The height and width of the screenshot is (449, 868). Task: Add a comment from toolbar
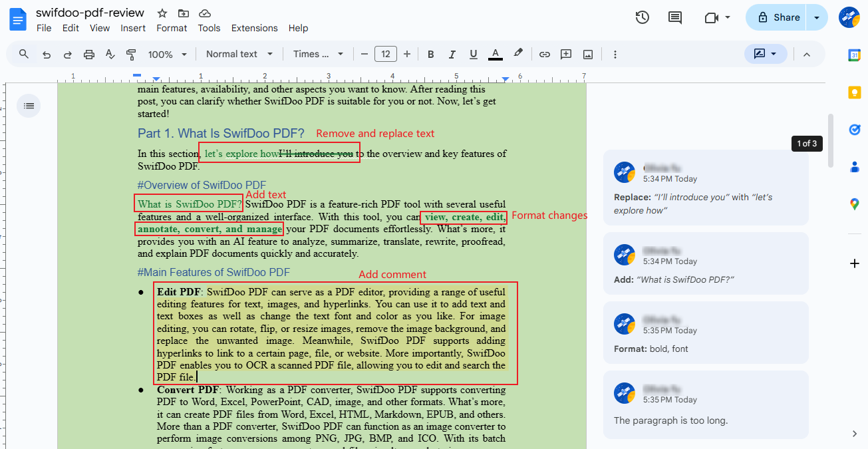click(566, 55)
